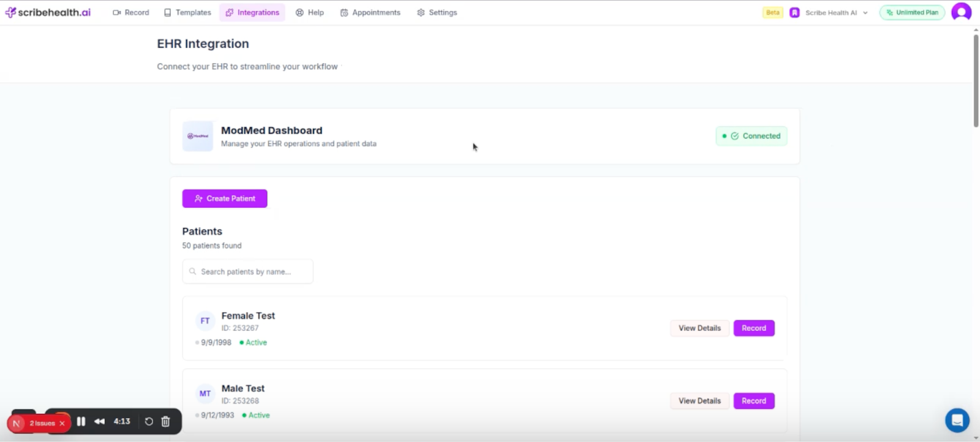Open the user profile avatar
Image resolution: width=980 pixels, height=442 pixels.
coord(961,12)
